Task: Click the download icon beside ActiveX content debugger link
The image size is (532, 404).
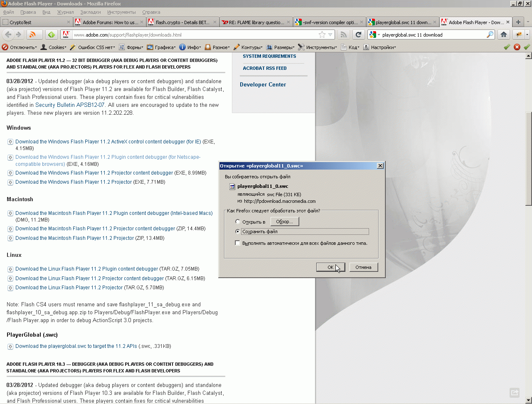Action: click(10, 142)
